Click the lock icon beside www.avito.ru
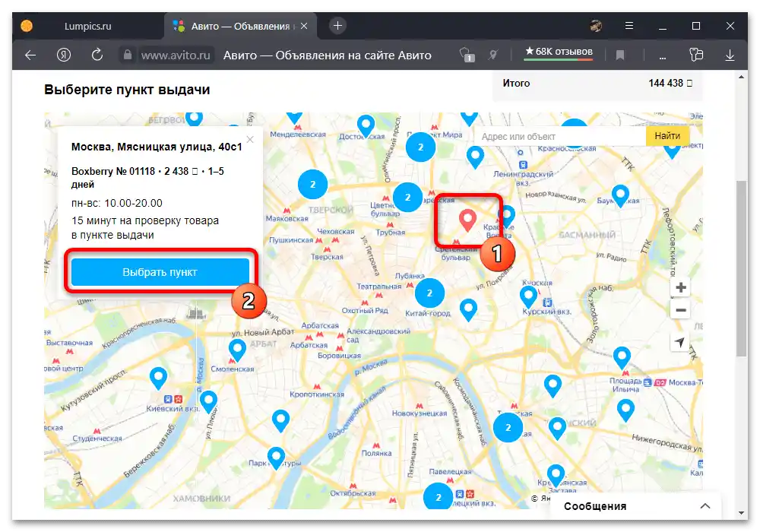760x532 pixels. 128,55
